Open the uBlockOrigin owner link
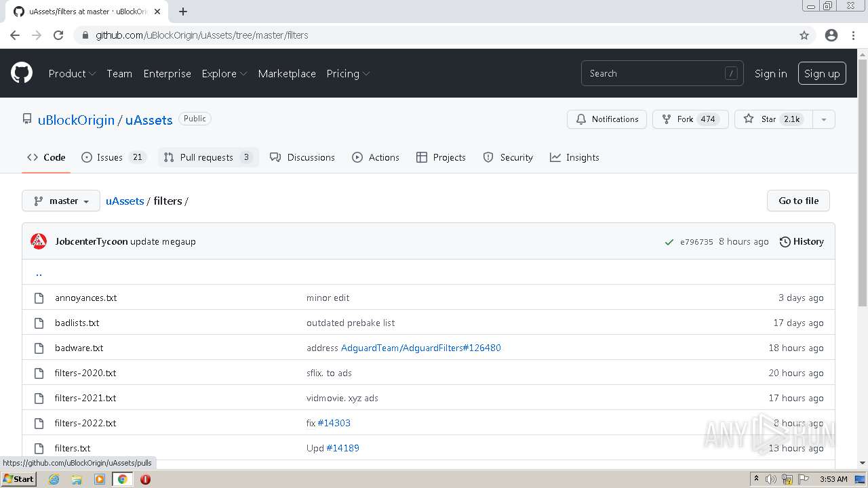The height and width of the screenshot is (488, 868). pos(76,120)
